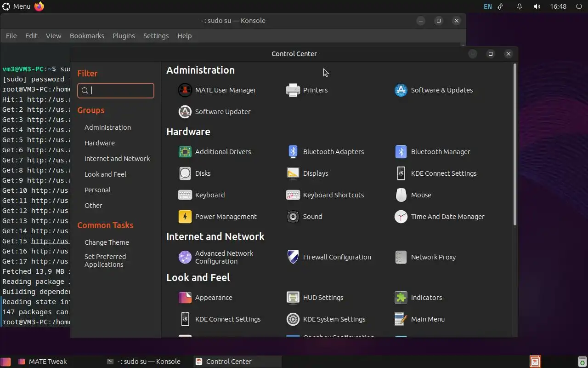Viewport: 588px width, 368px height.
Task: Open the Mouse settings icon
Action: (x=401, y=195)
